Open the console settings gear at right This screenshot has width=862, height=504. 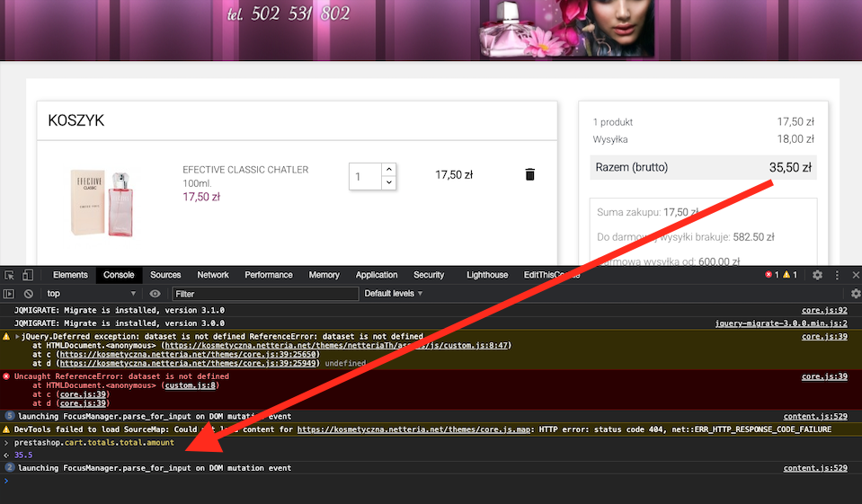[856, 294]
